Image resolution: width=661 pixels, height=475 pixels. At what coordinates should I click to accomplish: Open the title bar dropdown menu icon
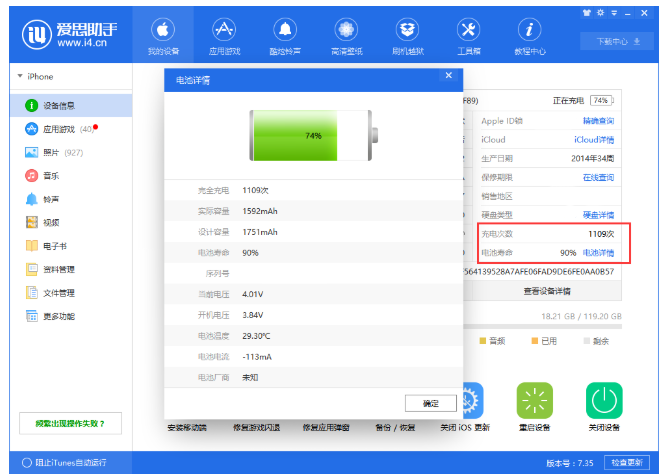click(614, 13)
